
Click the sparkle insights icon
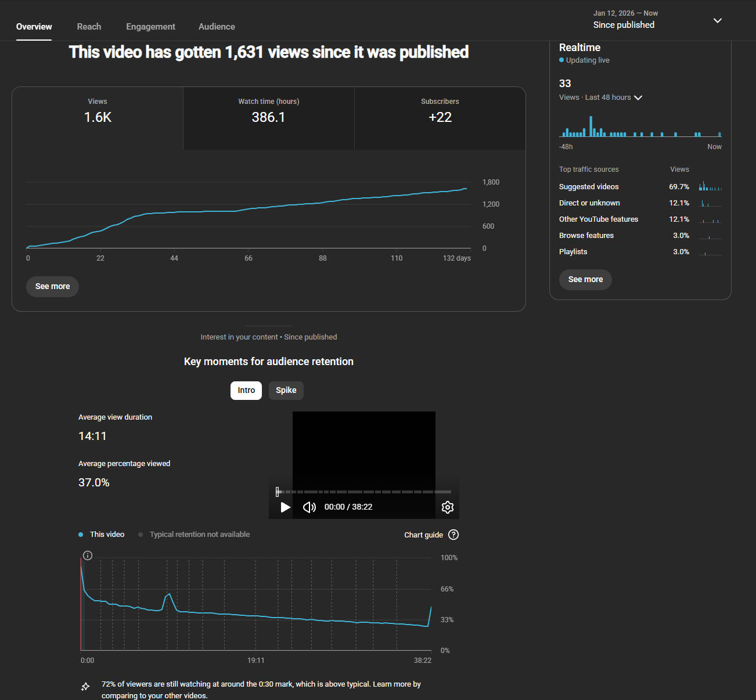click(x=85, y=687)
